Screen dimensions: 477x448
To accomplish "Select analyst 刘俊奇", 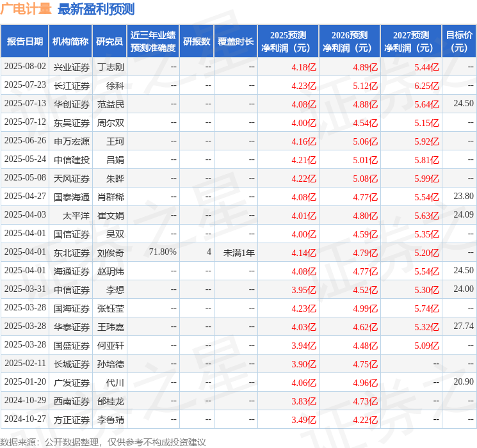I will click(111, 253).
